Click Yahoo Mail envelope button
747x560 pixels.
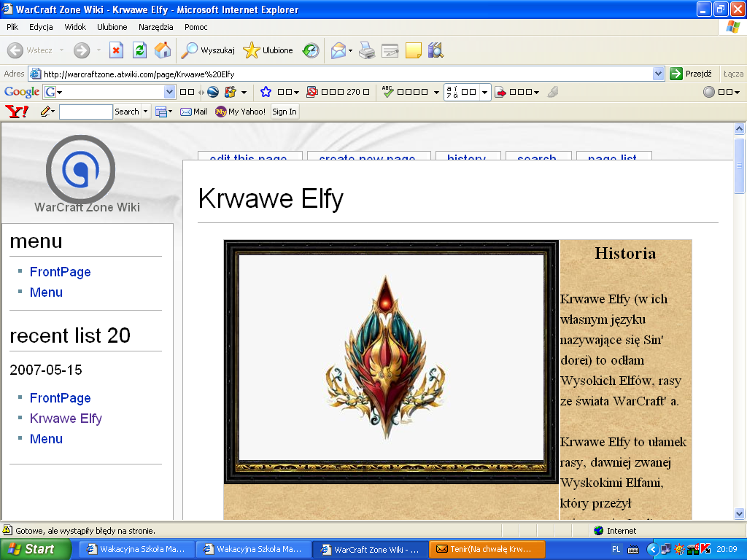193,112
